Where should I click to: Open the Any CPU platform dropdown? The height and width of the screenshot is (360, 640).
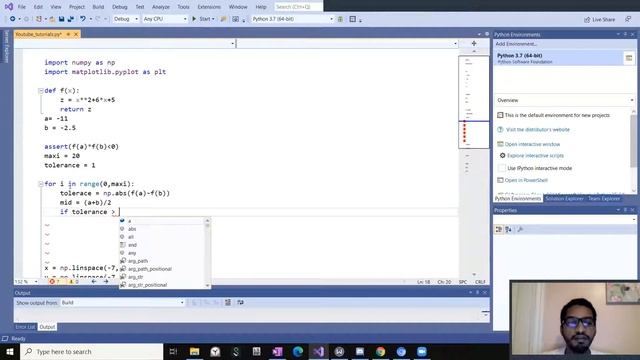(165, 19)
